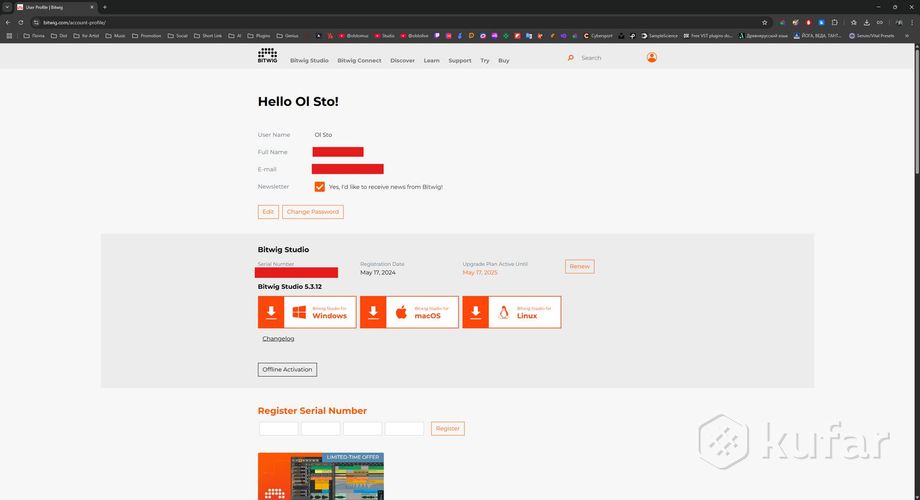Bookmark this page with star icon
Screen dimensions: 920x500
765,22
